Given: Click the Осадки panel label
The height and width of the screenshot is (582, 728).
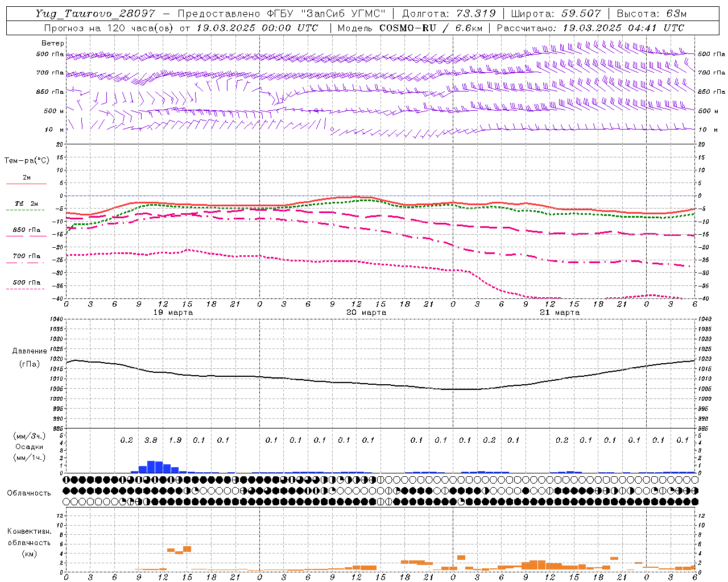Looking at the screenshot, I should click(x=30, y=447).
